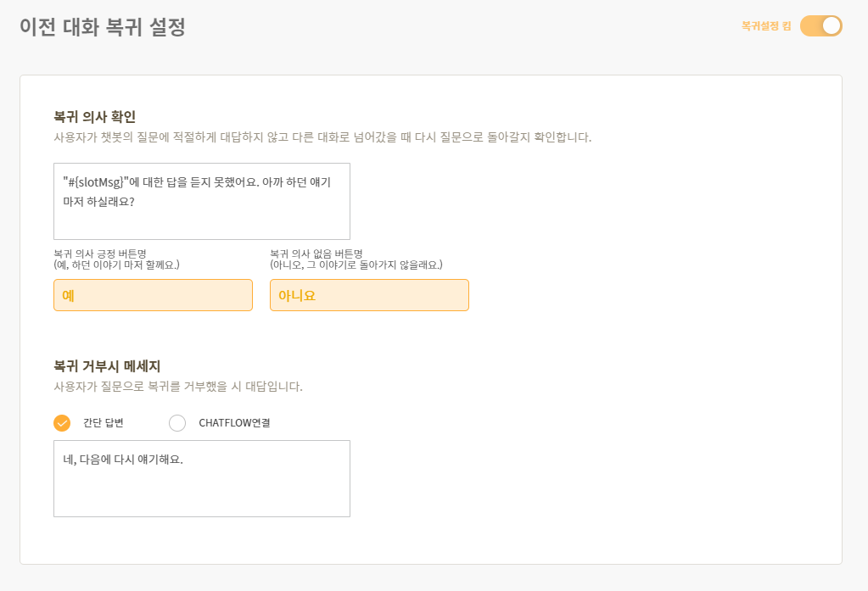Click the 복귀 의사 확인 section heading

[95, 117]
